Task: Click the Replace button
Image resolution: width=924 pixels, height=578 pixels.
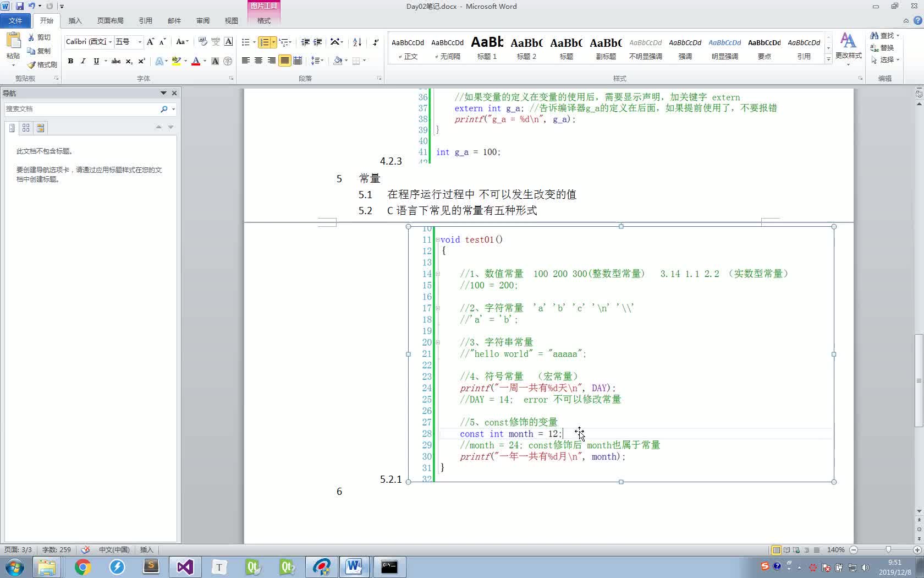Action: [x=882, y=47]
